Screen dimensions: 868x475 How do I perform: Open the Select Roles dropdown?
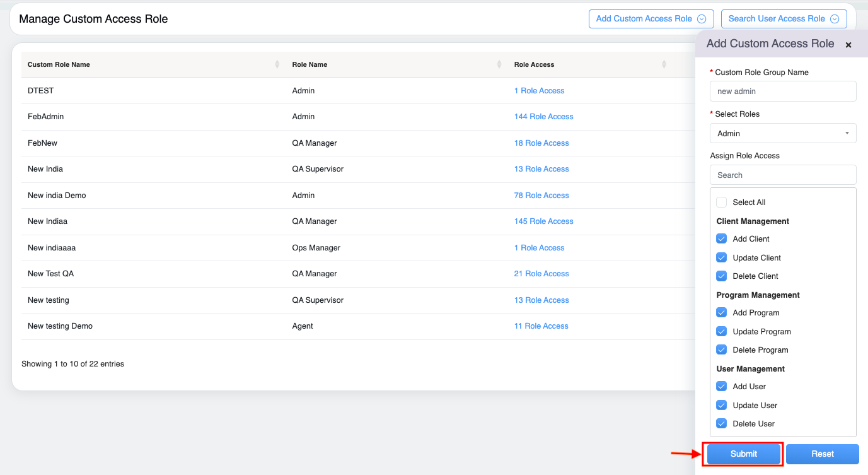[x=782, y=133]
